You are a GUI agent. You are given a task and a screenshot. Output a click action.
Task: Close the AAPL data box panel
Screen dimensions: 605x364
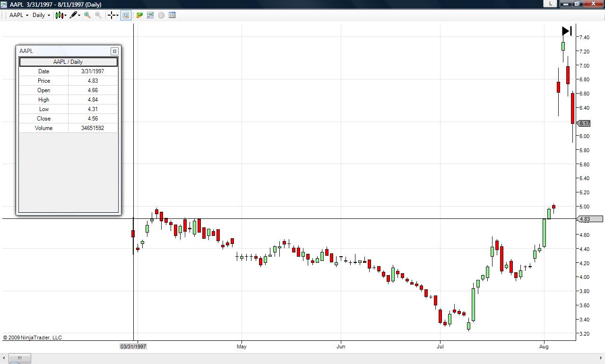pyautogui.click(x=114, y=51)
